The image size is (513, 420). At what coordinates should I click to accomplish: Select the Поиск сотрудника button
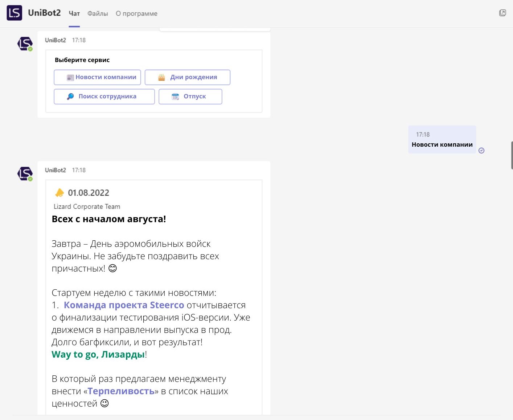[104, 97]
